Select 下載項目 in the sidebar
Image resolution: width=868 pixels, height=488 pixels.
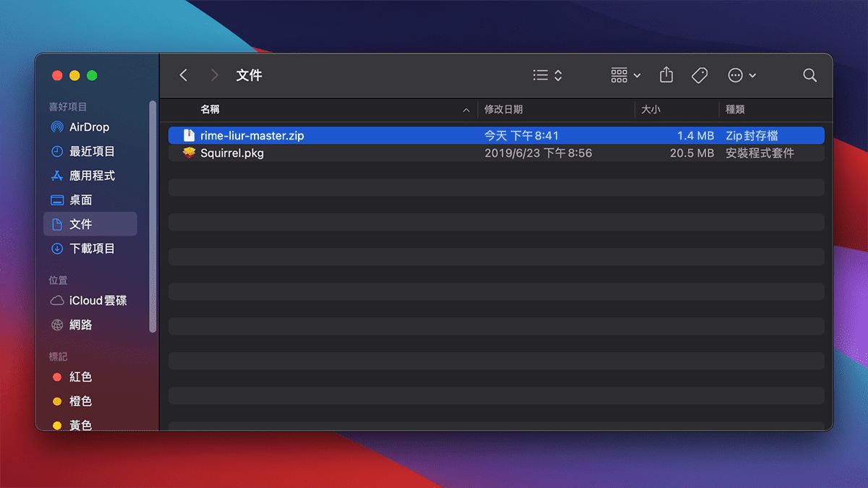pos(92,249)
